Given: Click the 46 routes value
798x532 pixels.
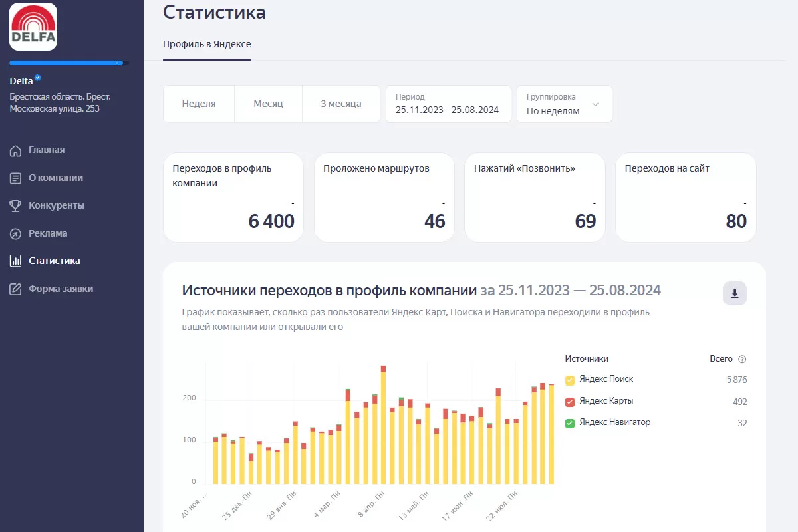Looking at the screenshot, I should (435, 221).
